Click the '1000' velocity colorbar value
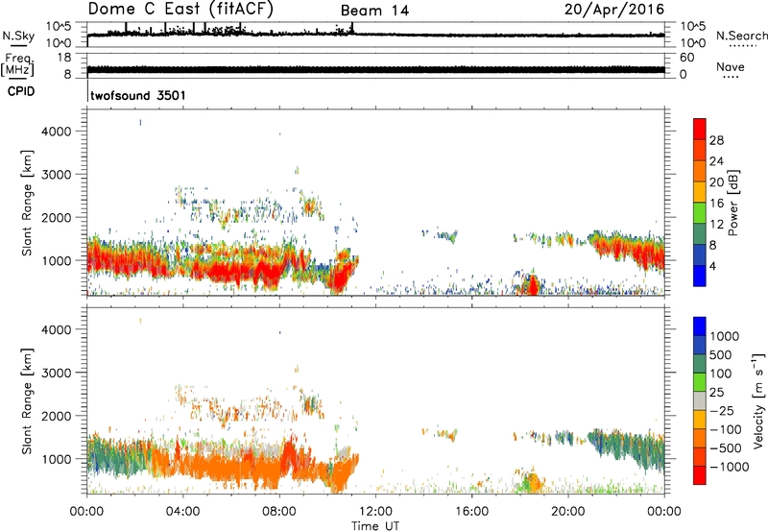 725,336
